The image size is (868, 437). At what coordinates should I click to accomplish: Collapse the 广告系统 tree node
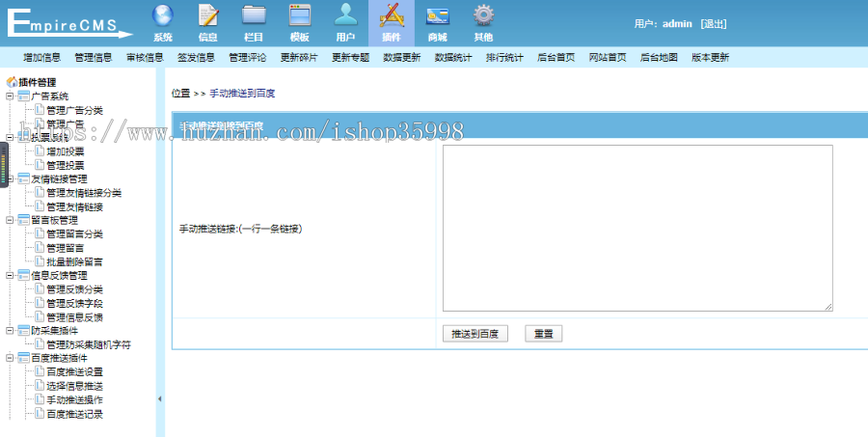click(x=10, y=96)
